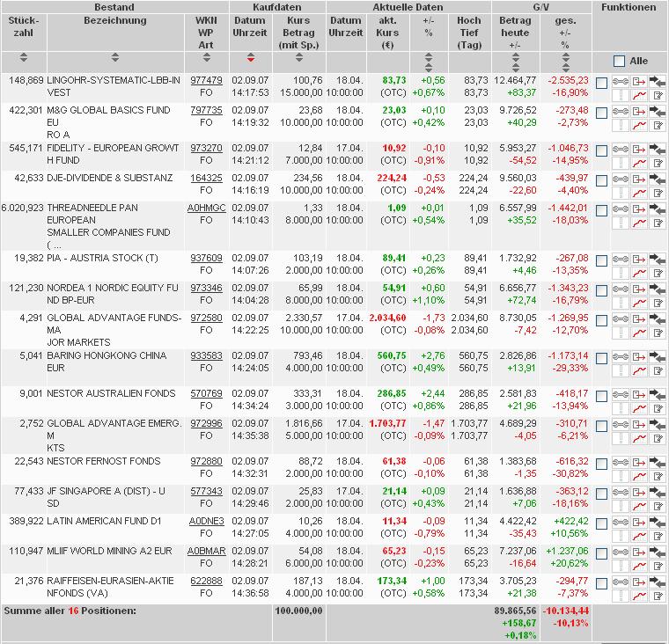669x644 pixels.
Task: Open note edit icon for FIDELITY EUROPEAN GROWTH
Action: [658, 163]
